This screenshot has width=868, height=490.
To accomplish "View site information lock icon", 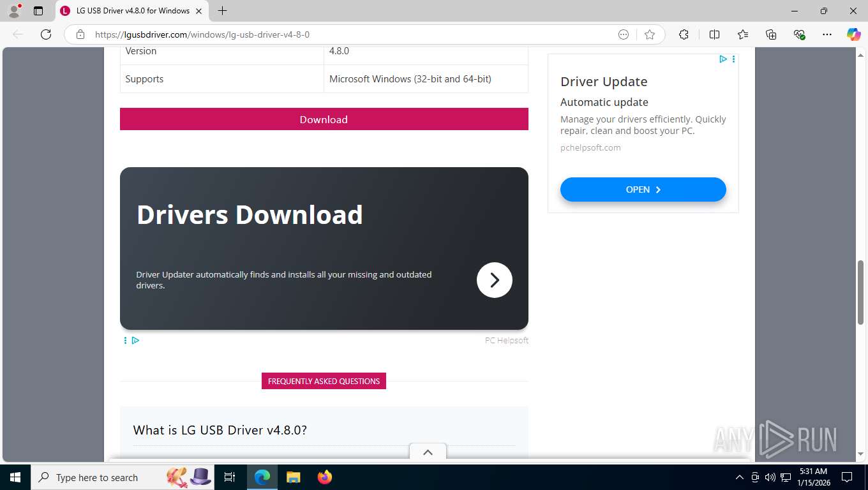I will pos(80,34).
